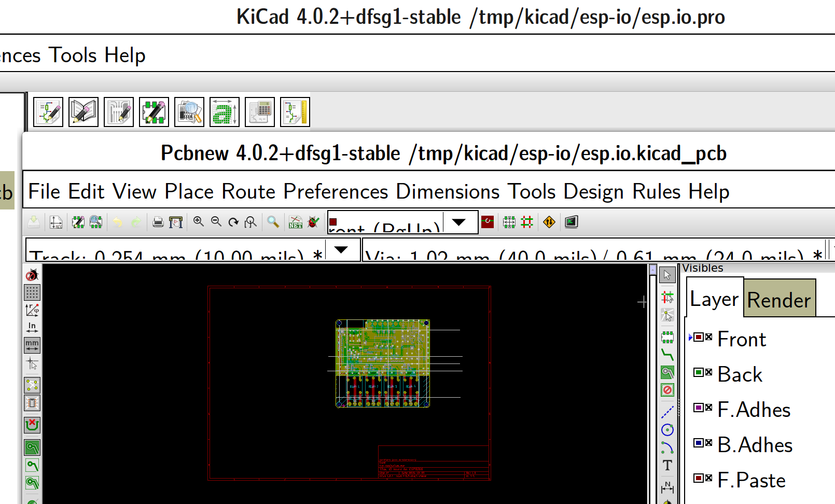Screen dimensions: 835x504
Task: Toggle visibility checkbox for Front layer
Action: pyautogui.click(x=709, y=337)
